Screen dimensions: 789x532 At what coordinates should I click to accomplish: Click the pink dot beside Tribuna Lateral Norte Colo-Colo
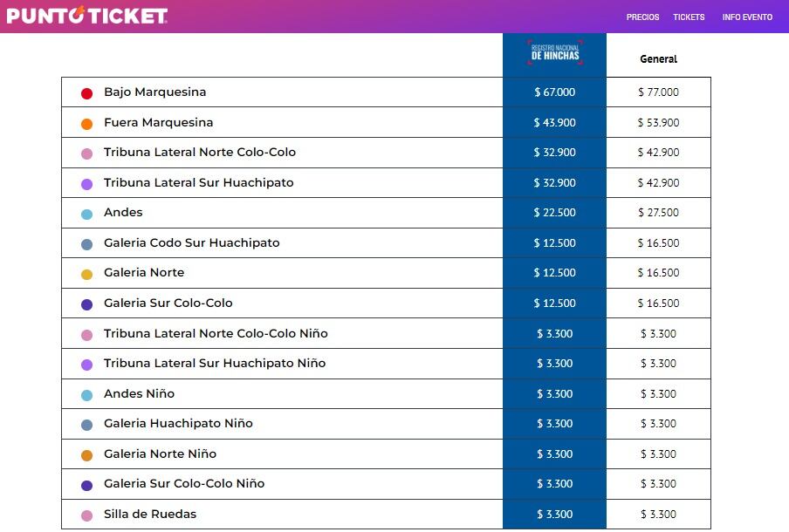pyautogui.click(x=86, y=153)
